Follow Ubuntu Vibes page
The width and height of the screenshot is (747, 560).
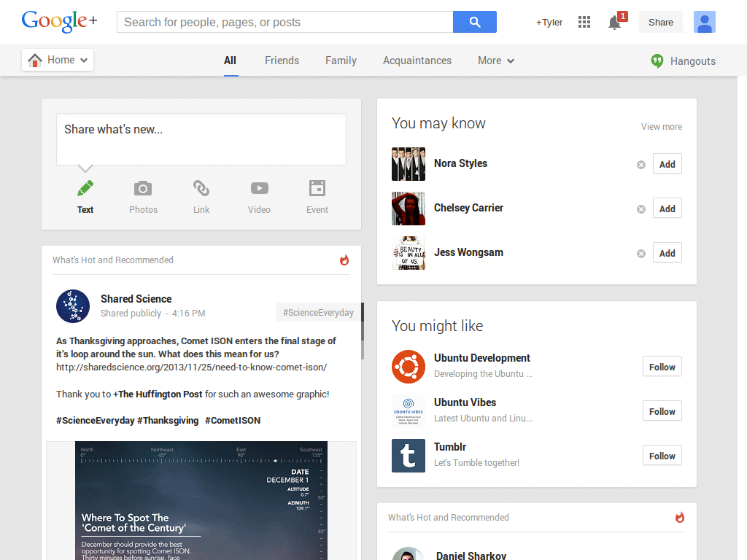(x=662, y=411)
